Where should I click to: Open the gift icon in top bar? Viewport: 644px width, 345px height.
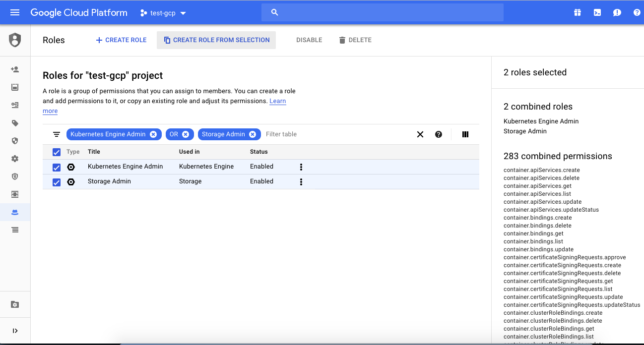pyautogui.click(x=578, y=12)
